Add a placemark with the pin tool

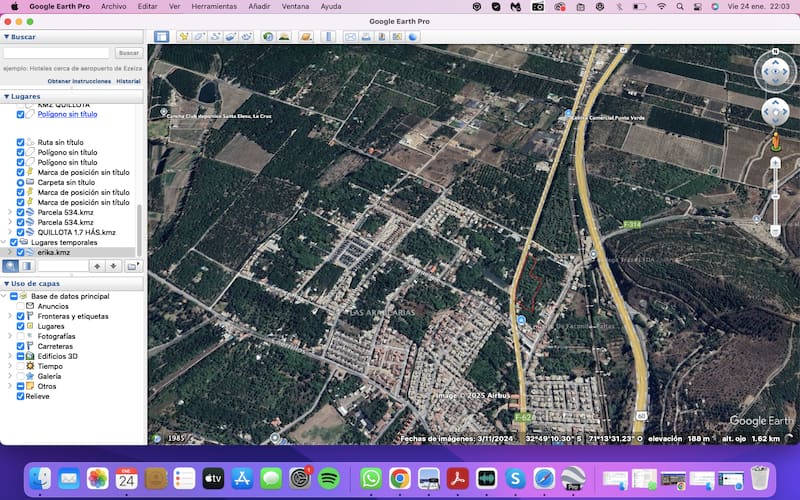(x=183, y=37)
